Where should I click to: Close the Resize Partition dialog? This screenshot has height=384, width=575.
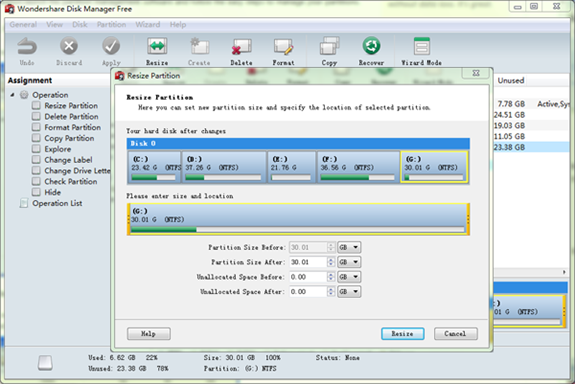point(476,73)
